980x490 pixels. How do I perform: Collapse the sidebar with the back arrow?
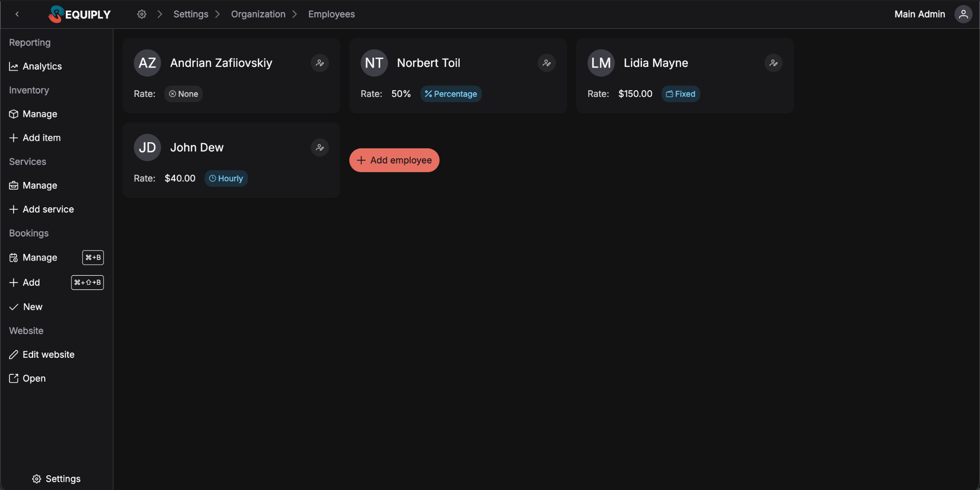pos(17,14)
